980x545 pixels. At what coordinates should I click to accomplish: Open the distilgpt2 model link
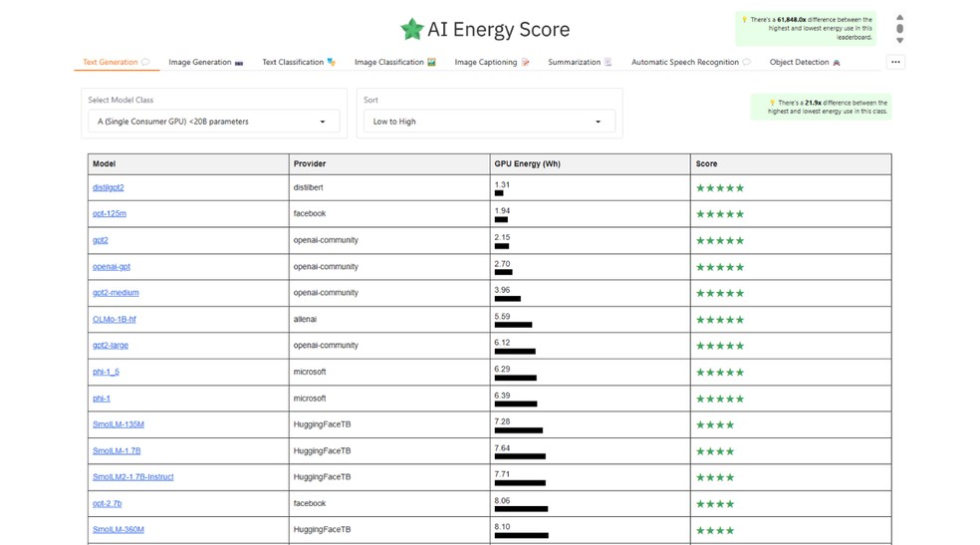pos(109,187)
